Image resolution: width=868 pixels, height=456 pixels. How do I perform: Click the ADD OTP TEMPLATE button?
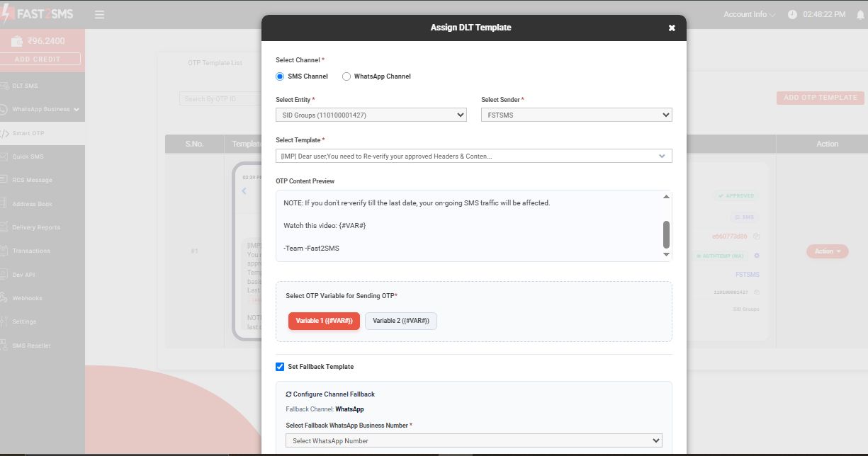(x=821, y=98)
